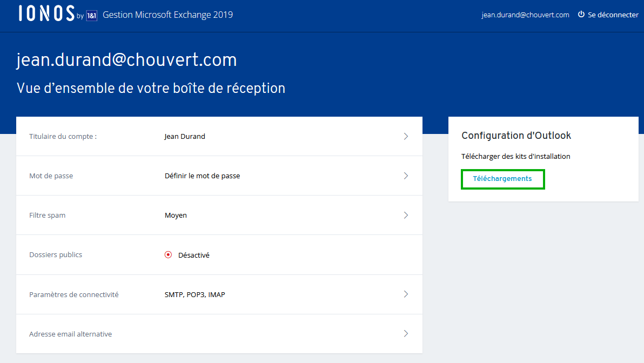Click the Se déconnecter link
Screen dimensions: 644x363
pyautogui.click(x=613, y=15)
